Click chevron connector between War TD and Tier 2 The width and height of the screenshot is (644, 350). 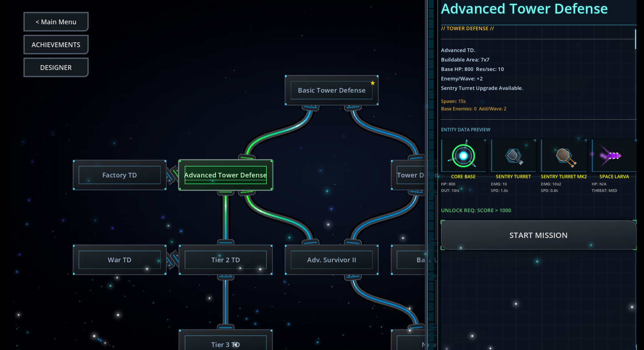172,260
